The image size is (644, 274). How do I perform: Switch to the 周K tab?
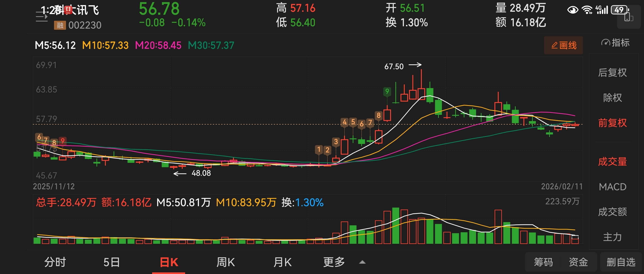(x=226, y=262)
